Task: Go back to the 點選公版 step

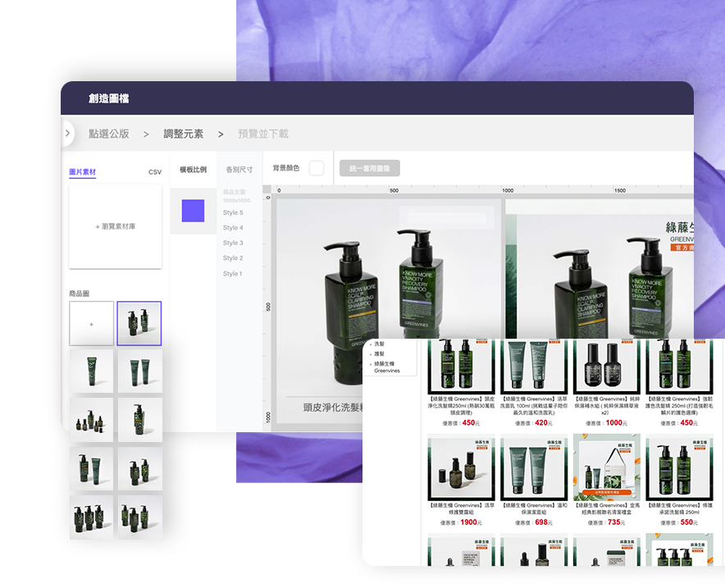Action: (108, 134)
